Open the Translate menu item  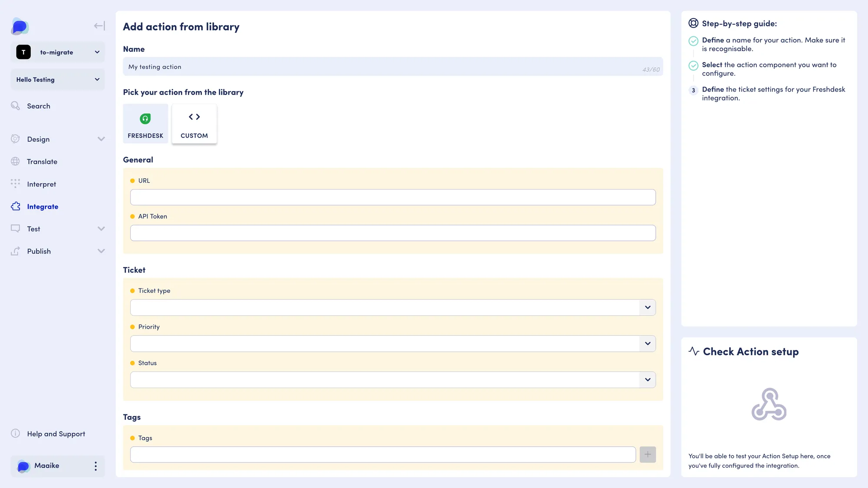42,161
